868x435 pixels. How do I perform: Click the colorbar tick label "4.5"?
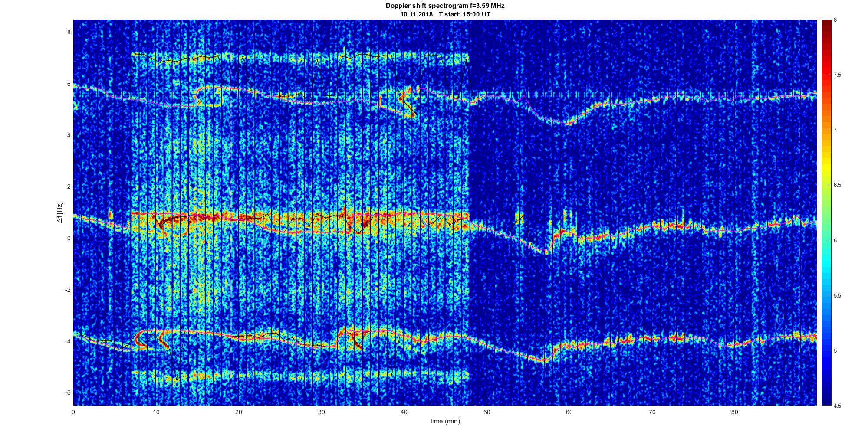tap(838, 406)
